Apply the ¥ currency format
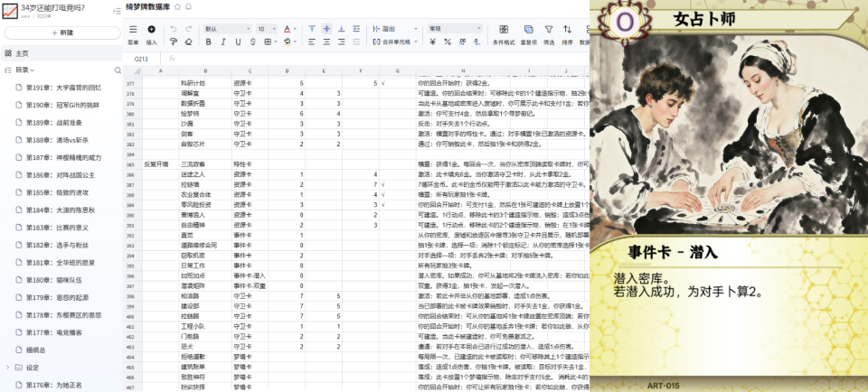This screenshot has width=868, height=392. pos(432,42)
